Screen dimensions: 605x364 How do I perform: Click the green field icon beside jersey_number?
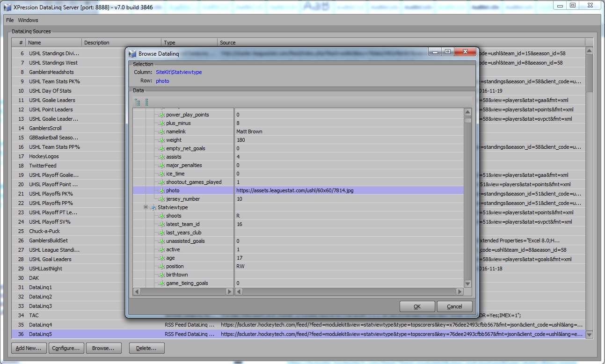[162, 199]
